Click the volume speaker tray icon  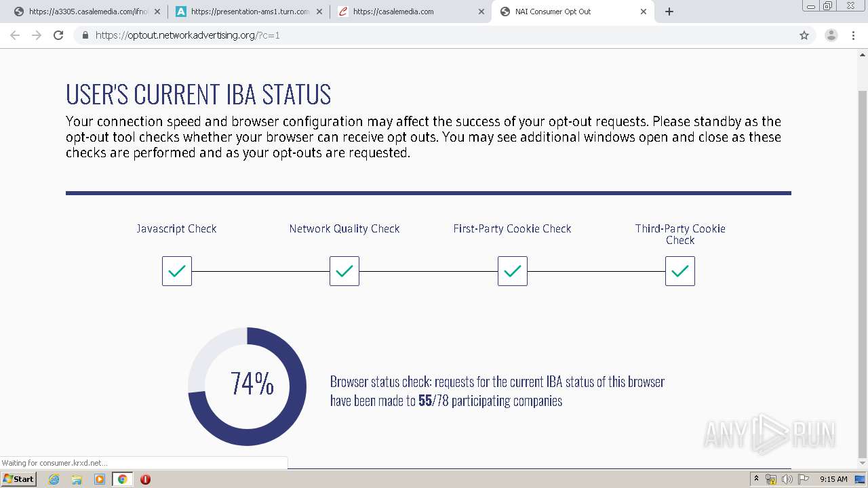coord(787,479)
